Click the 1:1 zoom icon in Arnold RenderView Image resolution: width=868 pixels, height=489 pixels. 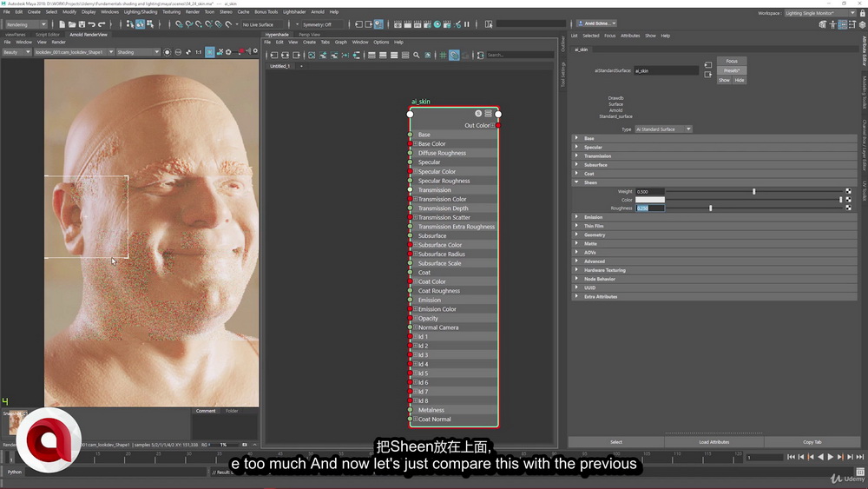pos(198,52)
